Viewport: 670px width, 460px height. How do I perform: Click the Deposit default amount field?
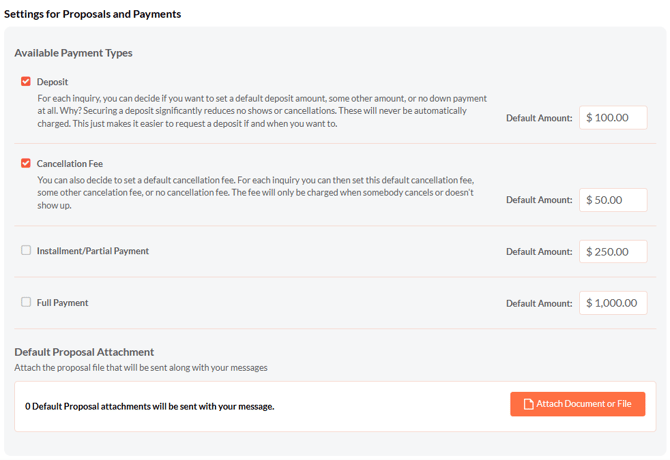(613, 118)
